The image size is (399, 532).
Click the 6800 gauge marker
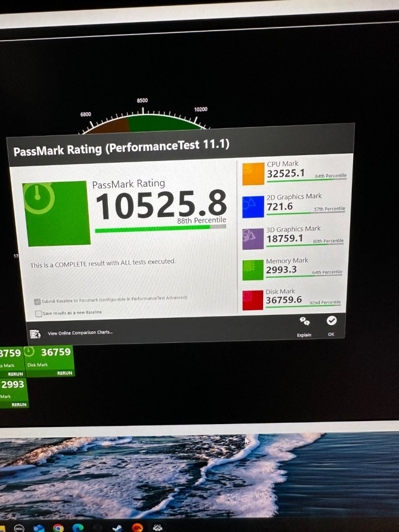point(86,114)
